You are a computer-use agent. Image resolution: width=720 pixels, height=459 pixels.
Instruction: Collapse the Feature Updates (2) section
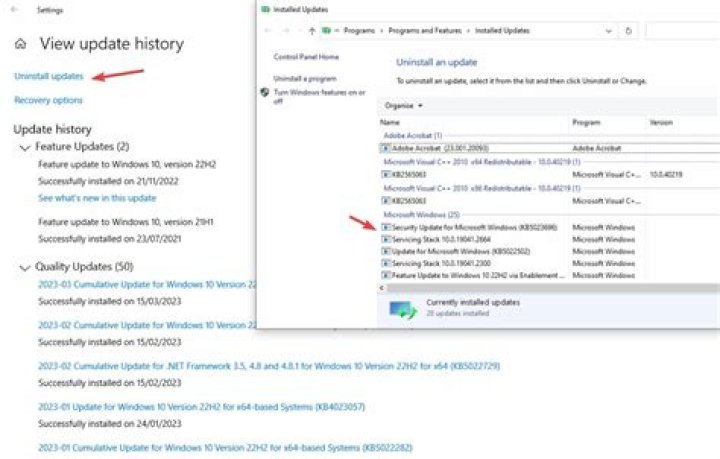coord(25,147)
